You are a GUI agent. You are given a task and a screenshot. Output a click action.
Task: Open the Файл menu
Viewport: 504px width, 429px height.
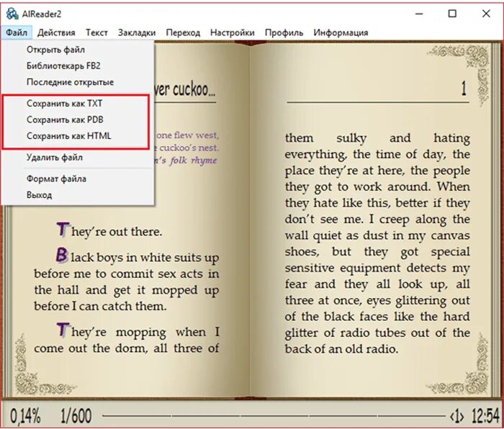[17, 33]
